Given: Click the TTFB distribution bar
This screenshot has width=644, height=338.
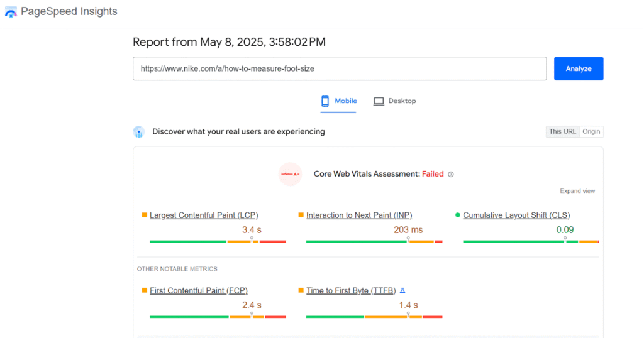Looking at the screenshot, I should click(374, 317).
